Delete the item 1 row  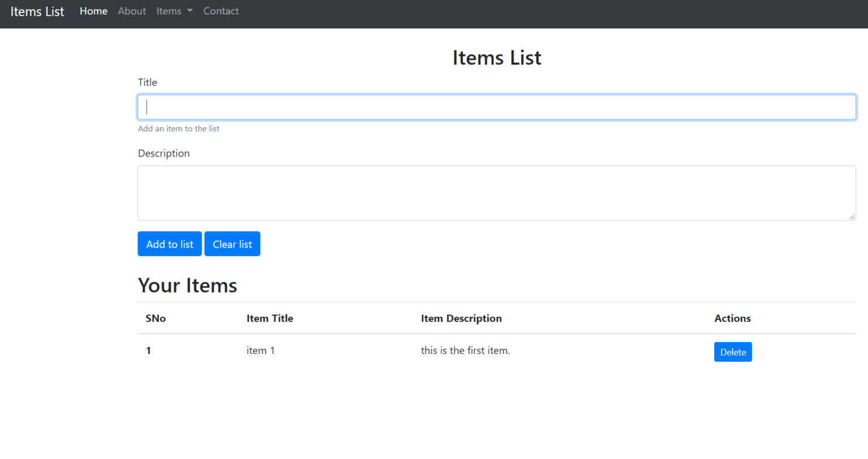[733, 352]
